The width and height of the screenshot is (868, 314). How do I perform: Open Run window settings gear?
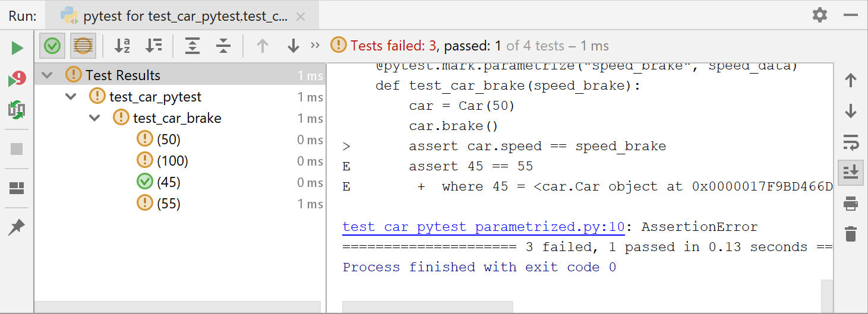point(820,15)
